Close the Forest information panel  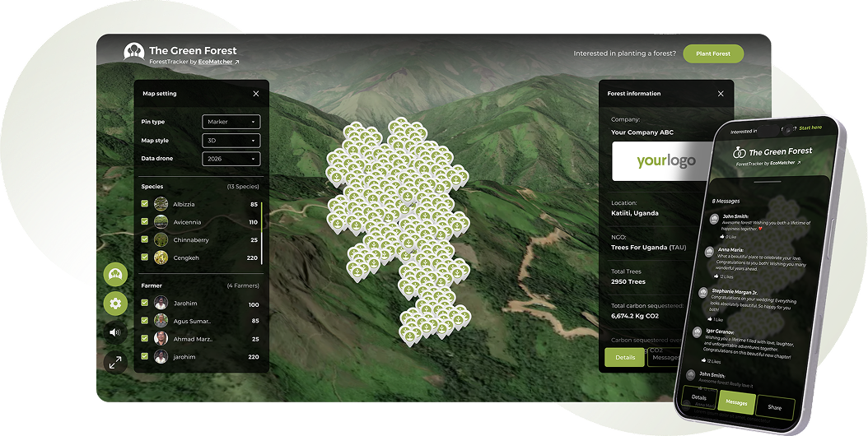tap(721, 94)
